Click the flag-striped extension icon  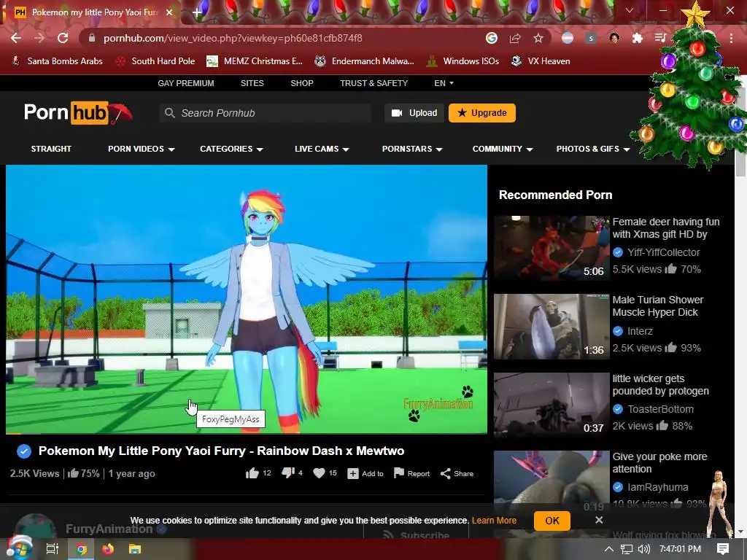(x=568, y=38)
